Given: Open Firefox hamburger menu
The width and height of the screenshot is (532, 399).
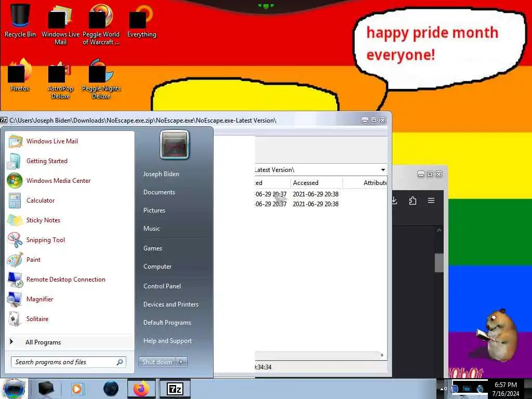Looking at the screenshot, I should 431,201.
